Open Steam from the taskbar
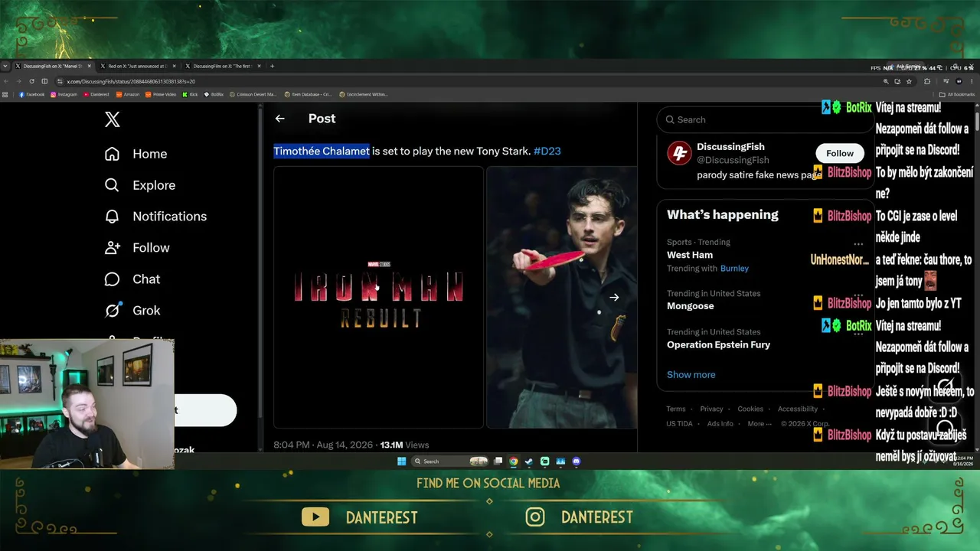980x551 pixels. (x=528, y=461)
